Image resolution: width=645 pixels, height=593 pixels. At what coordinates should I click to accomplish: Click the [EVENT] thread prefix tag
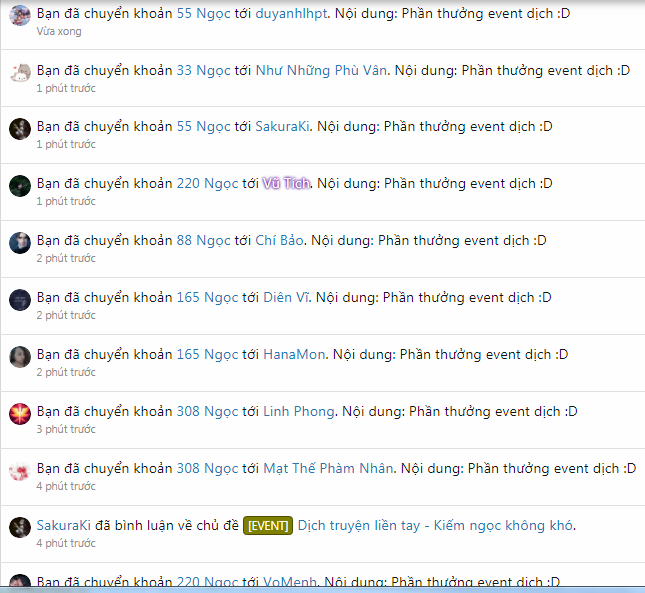tap(268, 526)
